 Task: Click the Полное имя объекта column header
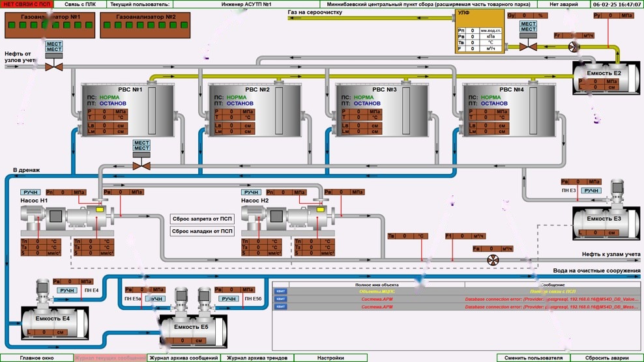(x=377, y=285)
